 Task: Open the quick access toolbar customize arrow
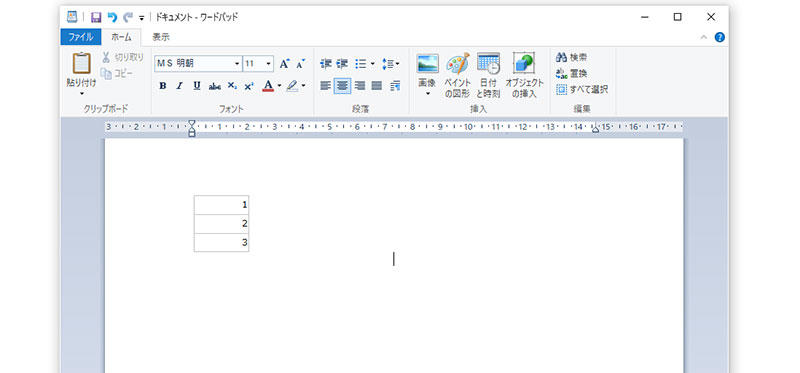[141, 18]
